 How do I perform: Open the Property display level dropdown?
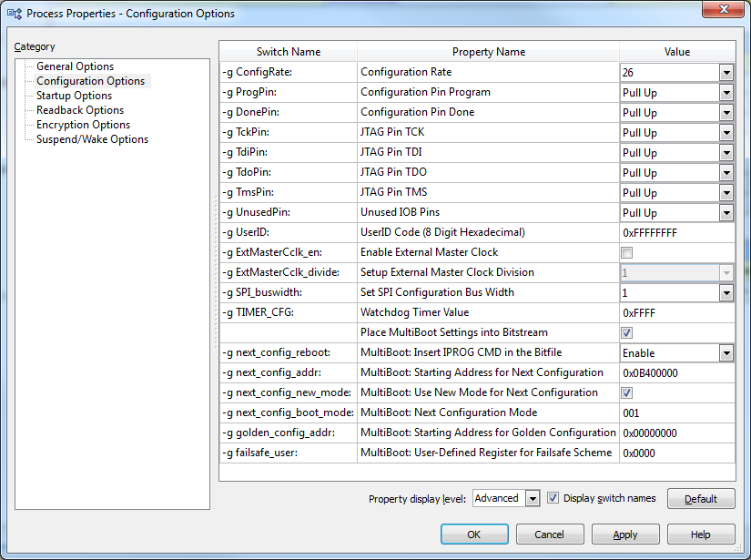point(533,499)
